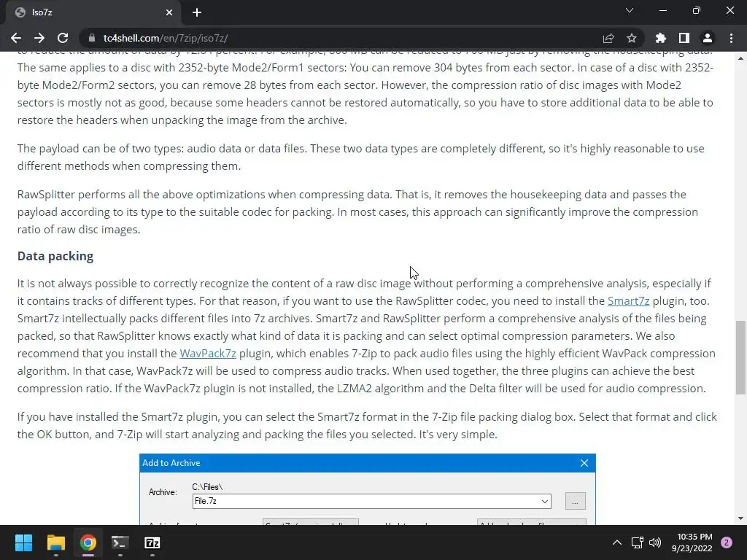Click the browse ellipsis button
Image resolution: width=747 pixels, height=560 pixels.
pyautogui.click(x=575, y=501)
